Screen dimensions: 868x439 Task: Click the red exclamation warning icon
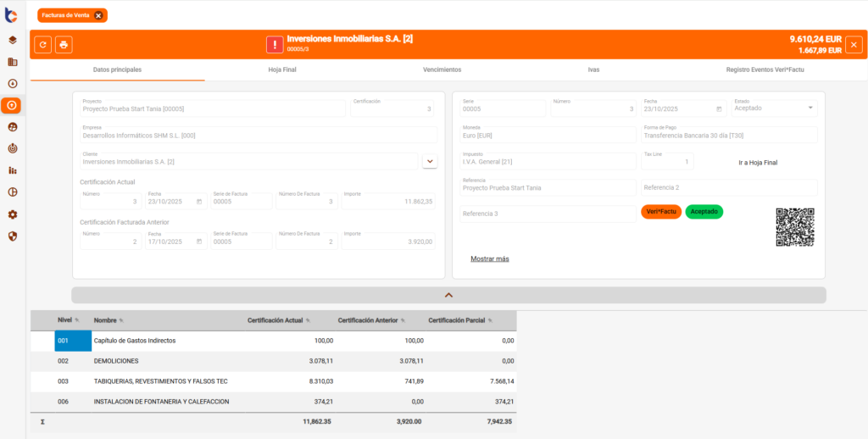coord(275,45)
